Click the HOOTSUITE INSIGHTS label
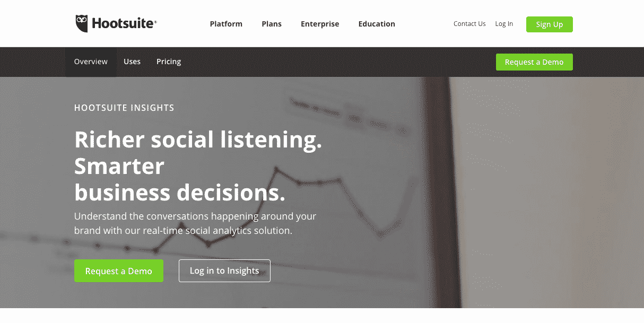This screenshot has width=644, height=323. [x=124, y=108]
